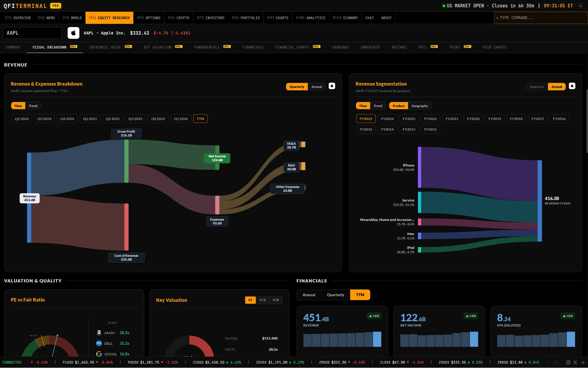The width and height of the screenshot is (588, 368).
Task: Open the F11 Economy tab
Action: pos(345,18)
